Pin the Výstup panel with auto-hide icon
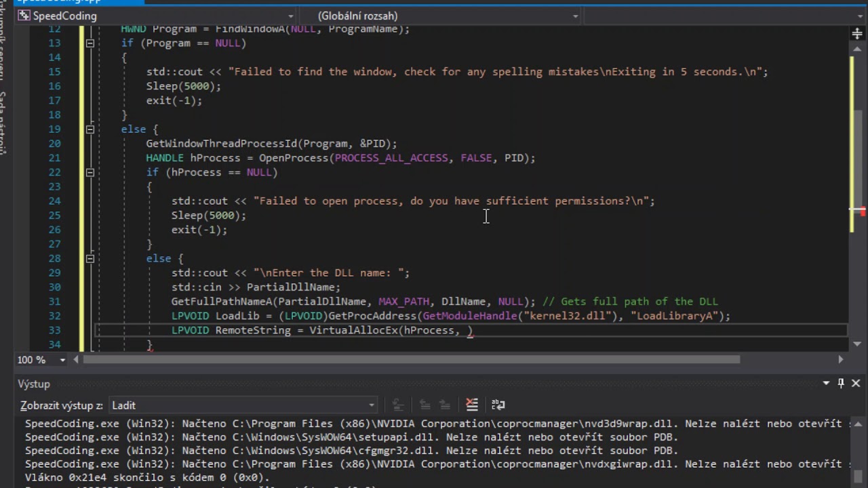 tap(841, 383)
